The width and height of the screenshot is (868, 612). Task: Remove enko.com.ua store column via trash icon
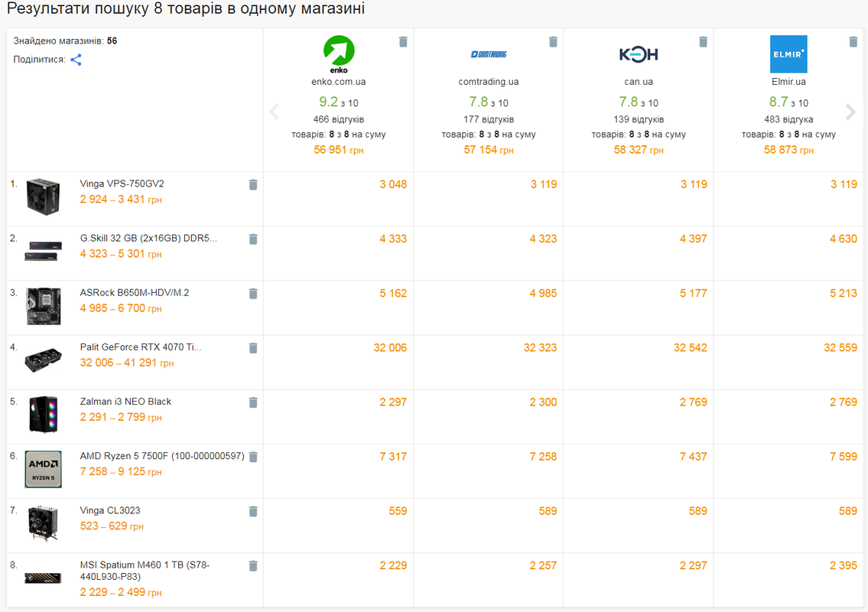(x=403, y=41)
